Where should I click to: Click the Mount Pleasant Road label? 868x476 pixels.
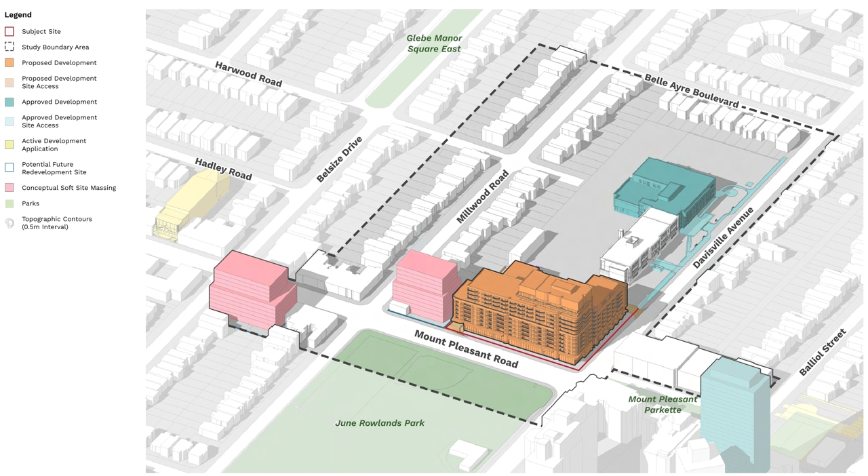(466, 349)
